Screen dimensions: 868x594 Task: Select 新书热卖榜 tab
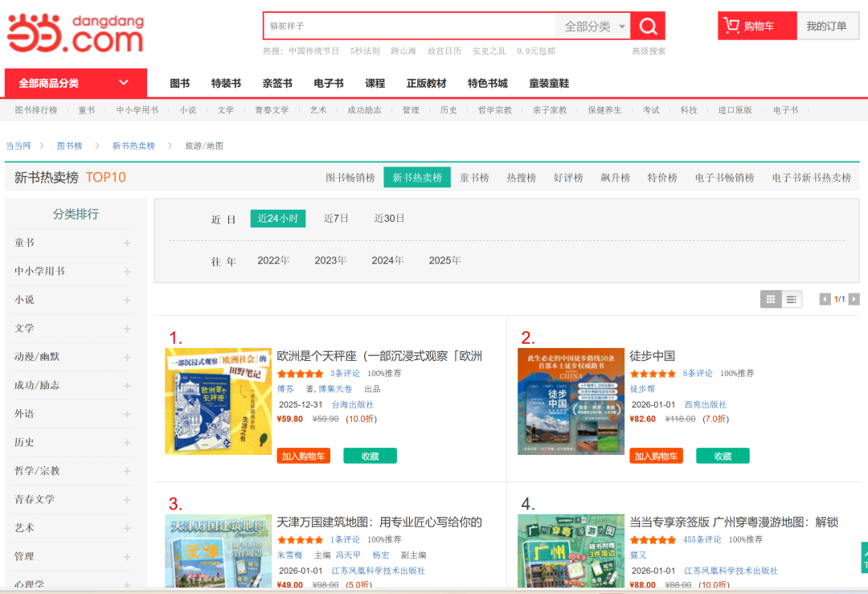tap(417, 178)
